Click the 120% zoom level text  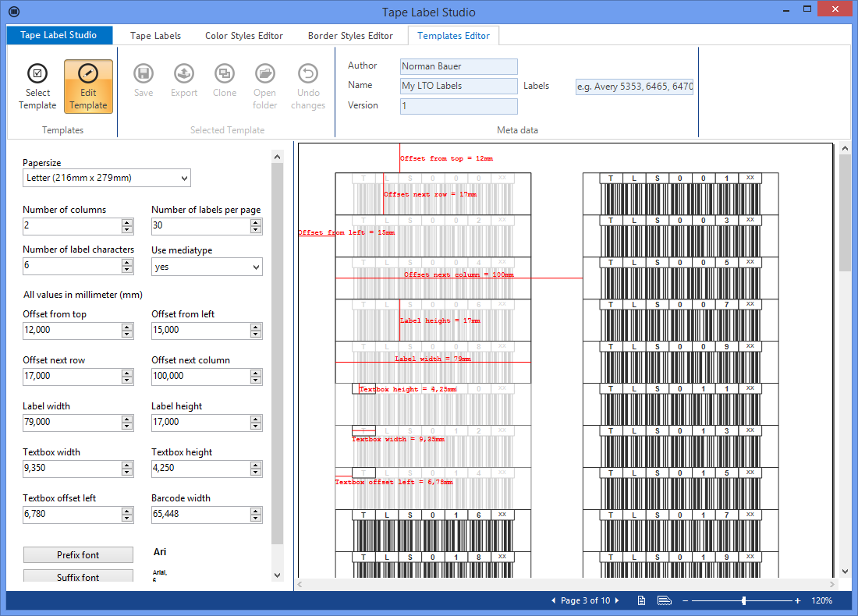pyautogui.click(x=821, y=600)
